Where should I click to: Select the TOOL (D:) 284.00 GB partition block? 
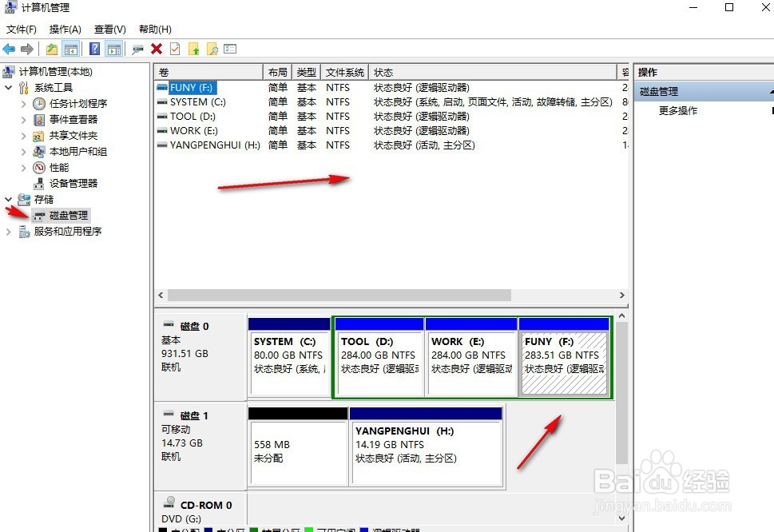tap(379, 357)
